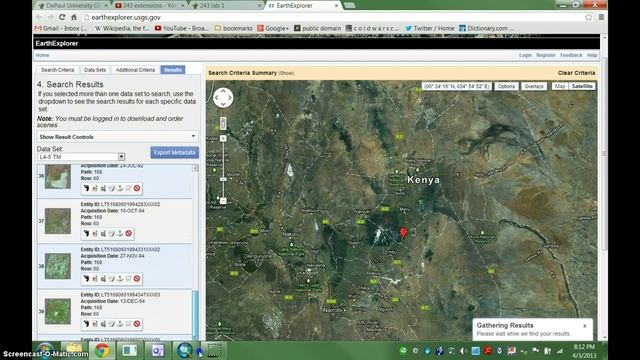Bookmark this page with star icon
640x360 pixels.
pyautogui.click(x=589, y=17)
